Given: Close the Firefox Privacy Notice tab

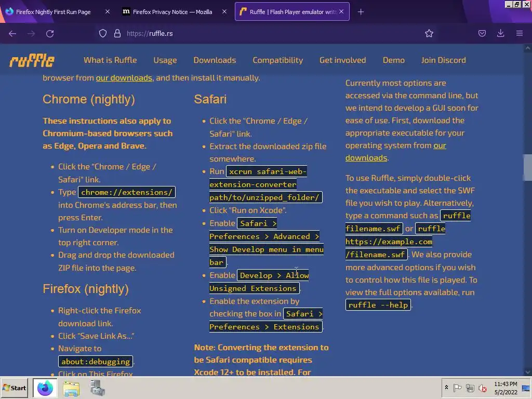Looking at the screenshot, I should pyautogui.click(x=224, y=11).
